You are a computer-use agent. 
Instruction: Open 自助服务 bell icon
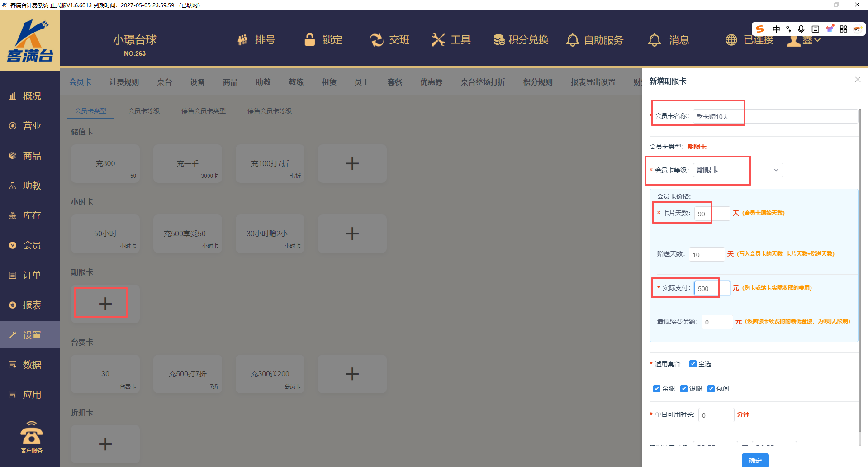tap(572, 40)
